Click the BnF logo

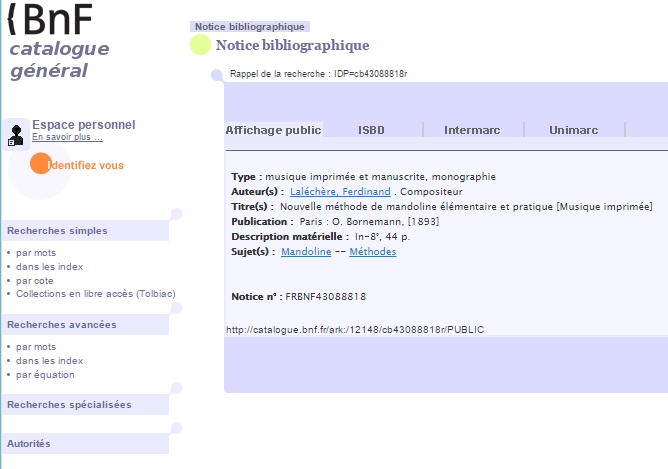pyautogui.click(x=50, y=20)
